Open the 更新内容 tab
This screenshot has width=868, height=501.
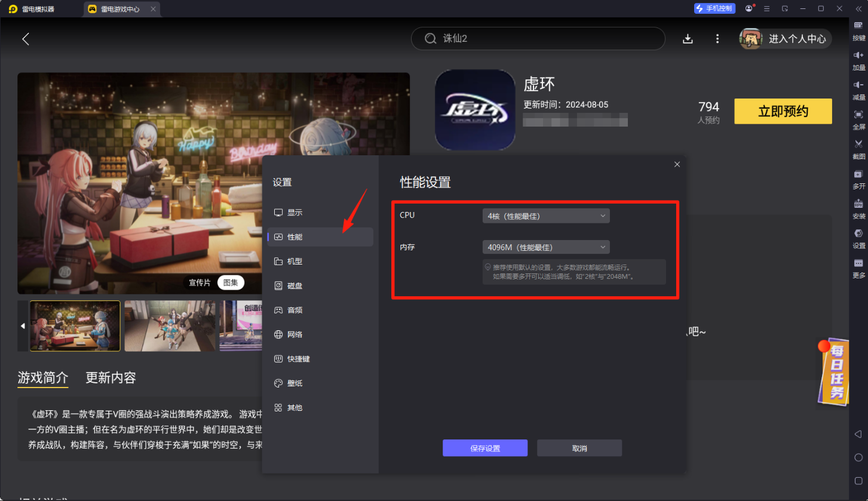point(111,378)
